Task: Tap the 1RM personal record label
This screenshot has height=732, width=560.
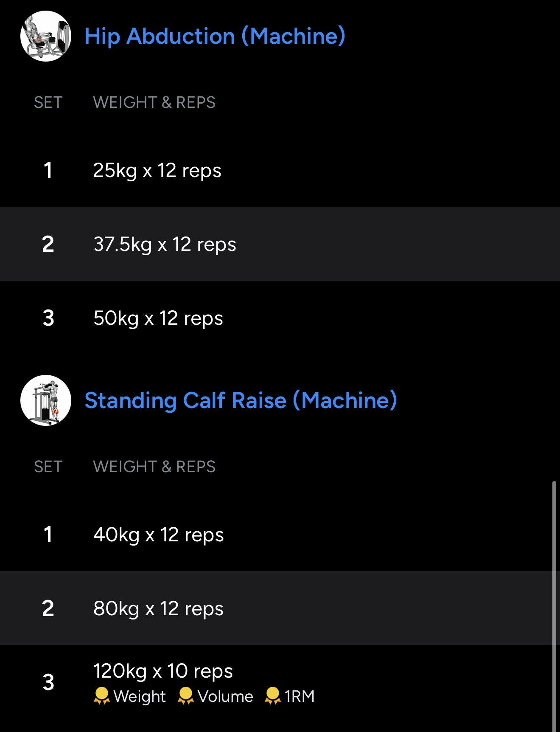Action: tap(300, 696)
